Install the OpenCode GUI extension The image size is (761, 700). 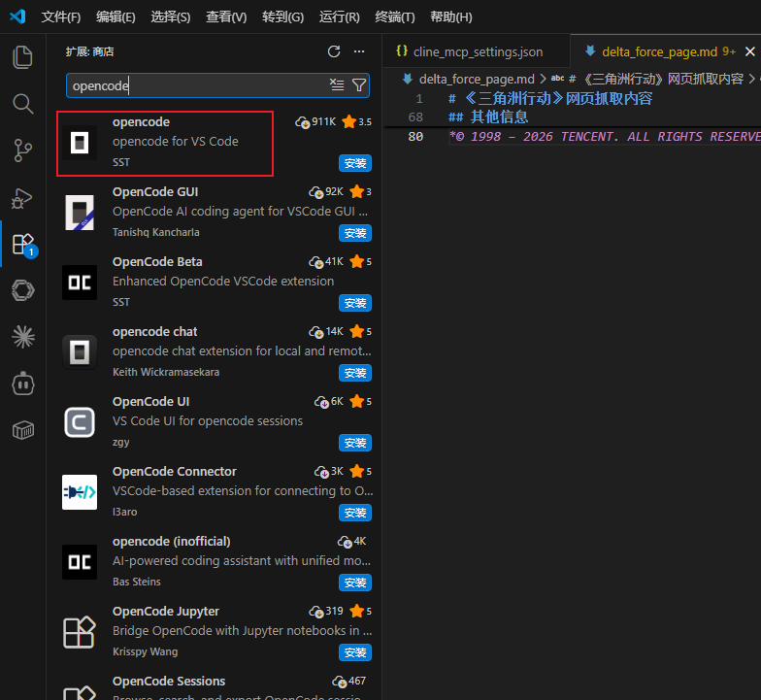point(355,233)
